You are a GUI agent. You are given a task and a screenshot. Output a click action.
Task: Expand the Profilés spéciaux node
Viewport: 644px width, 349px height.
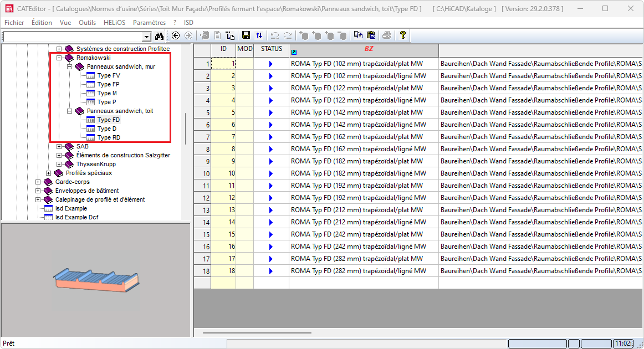tap(48, 173)
